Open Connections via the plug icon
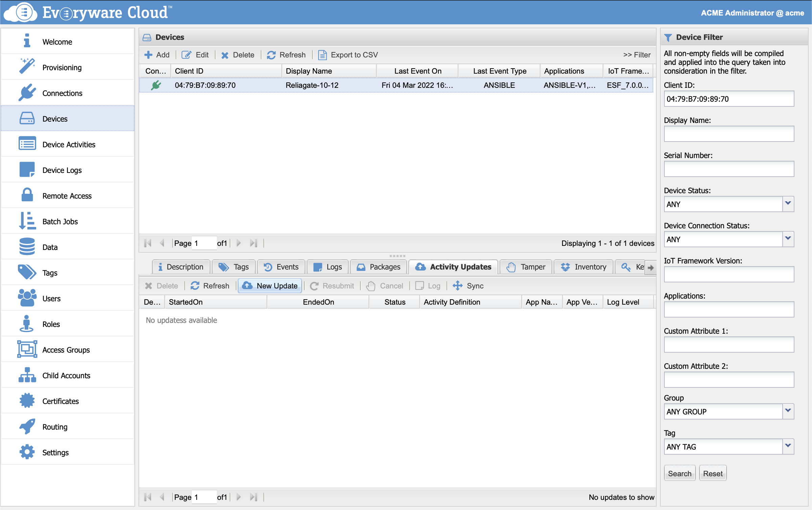 coord(27,93)
